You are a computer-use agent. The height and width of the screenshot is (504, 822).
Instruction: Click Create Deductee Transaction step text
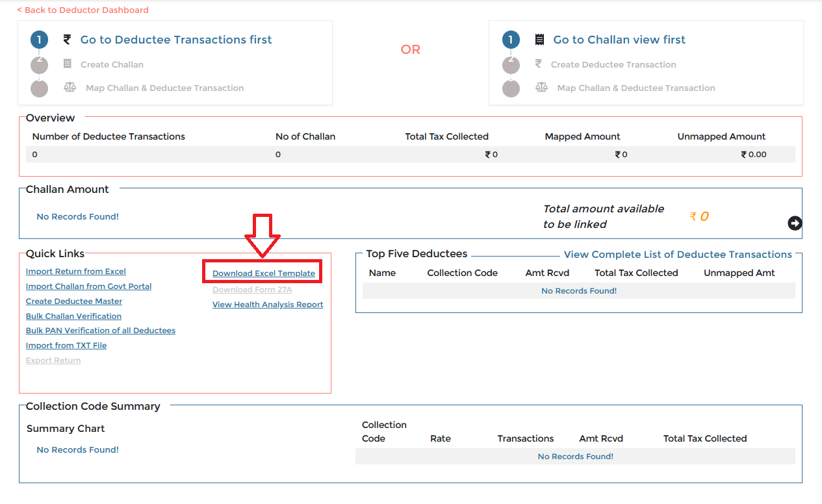point(613,64)
